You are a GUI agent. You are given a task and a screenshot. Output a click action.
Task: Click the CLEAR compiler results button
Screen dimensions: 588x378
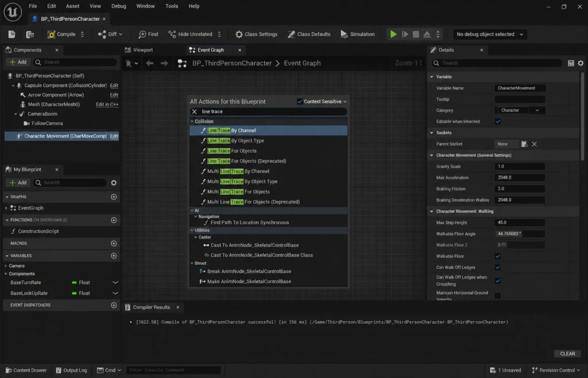coord(567,354)
